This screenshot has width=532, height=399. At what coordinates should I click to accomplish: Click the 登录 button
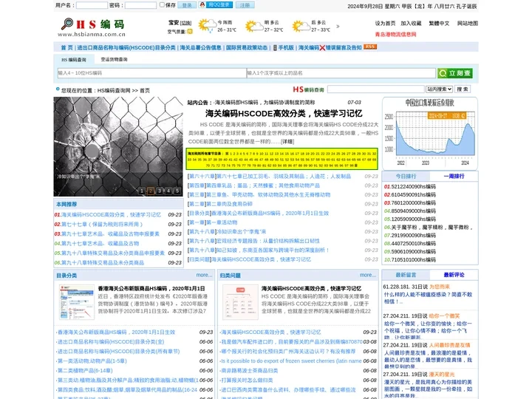point(187,5)
